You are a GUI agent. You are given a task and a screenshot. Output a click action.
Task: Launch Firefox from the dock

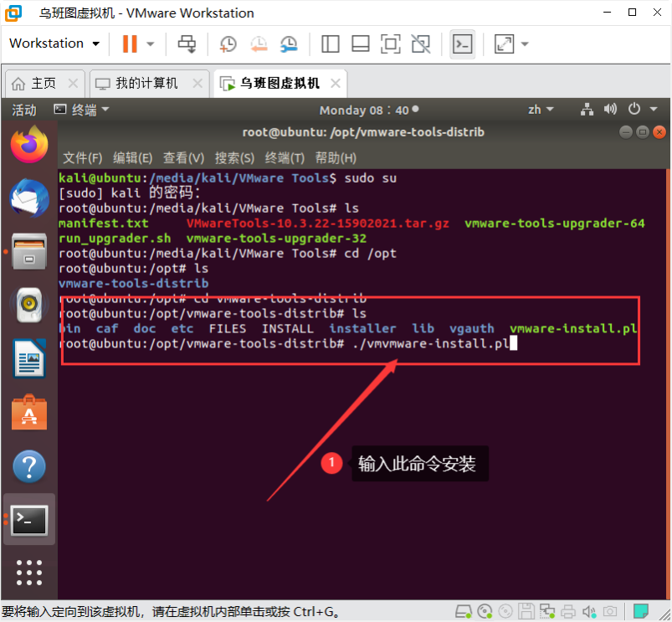coord(29,145)
